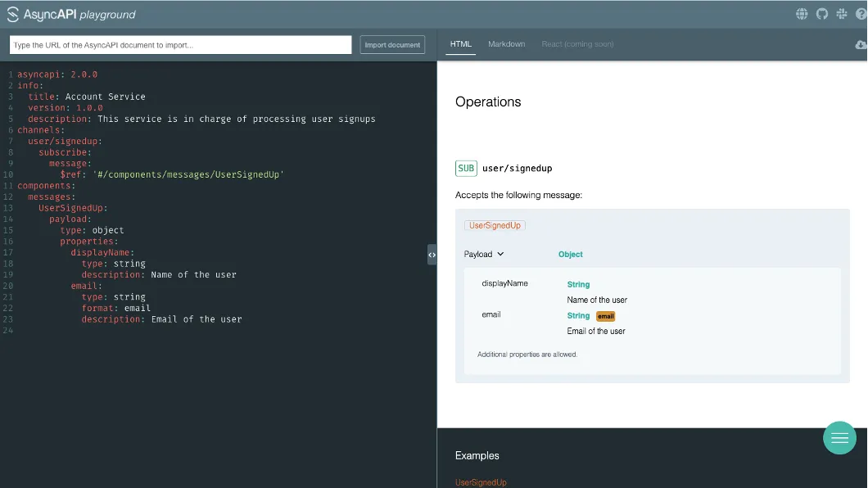
Task: Click the editor panel collapse handle
Action: tap(432, 255)
